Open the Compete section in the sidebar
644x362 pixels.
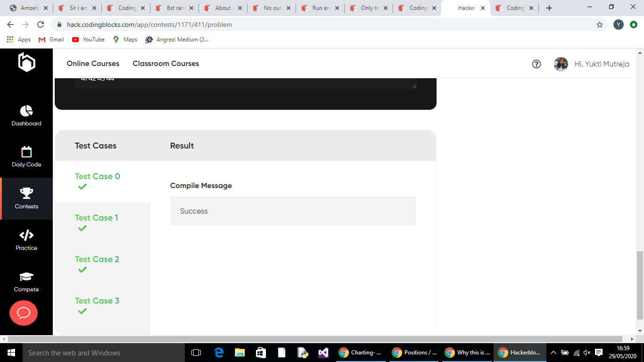tap(26, 281)
